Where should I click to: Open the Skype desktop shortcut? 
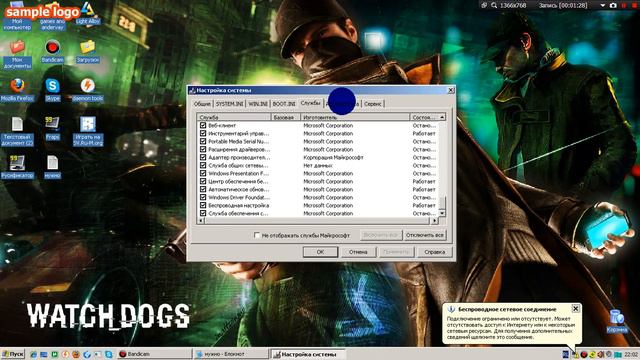(52, 90)
